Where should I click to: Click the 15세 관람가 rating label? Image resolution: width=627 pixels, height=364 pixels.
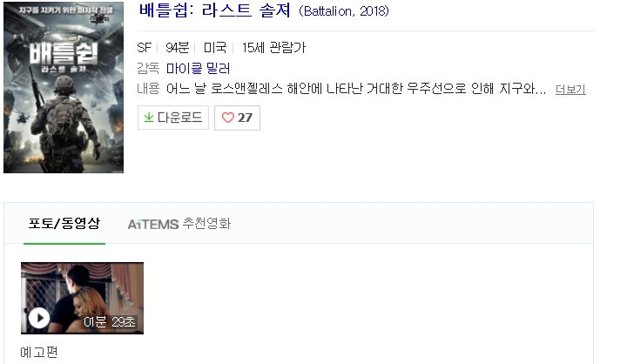coord(274,48)
